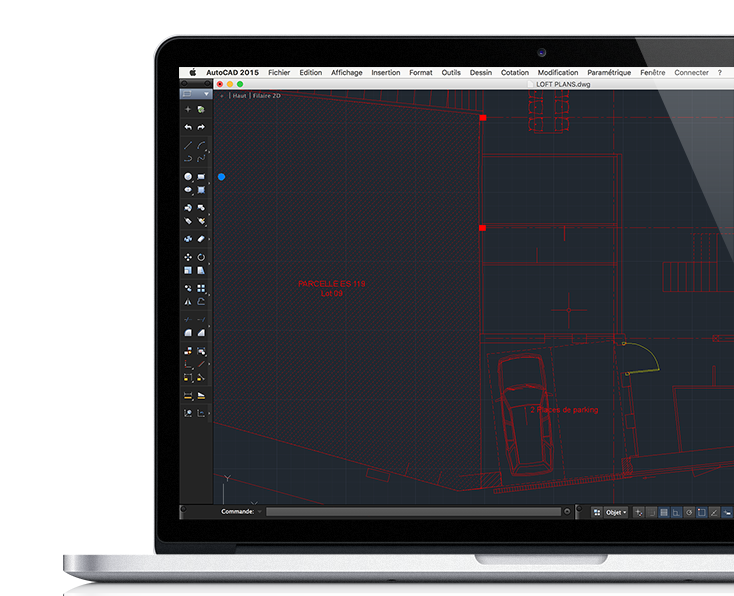Toggle object snap in status bar
The height and width of the screenshot is (596, 734).
(701, 513)
